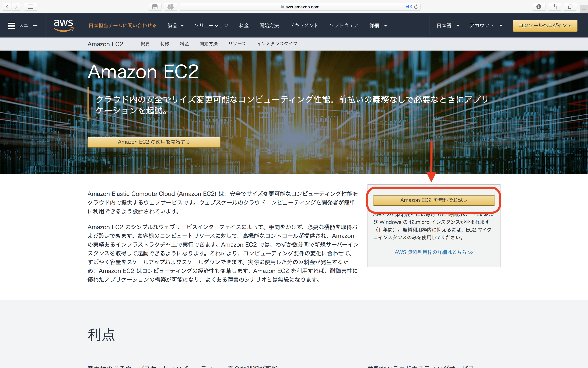588x368 pixels.
Task: Click コンソールへログイン button
Action: point(545,26)
